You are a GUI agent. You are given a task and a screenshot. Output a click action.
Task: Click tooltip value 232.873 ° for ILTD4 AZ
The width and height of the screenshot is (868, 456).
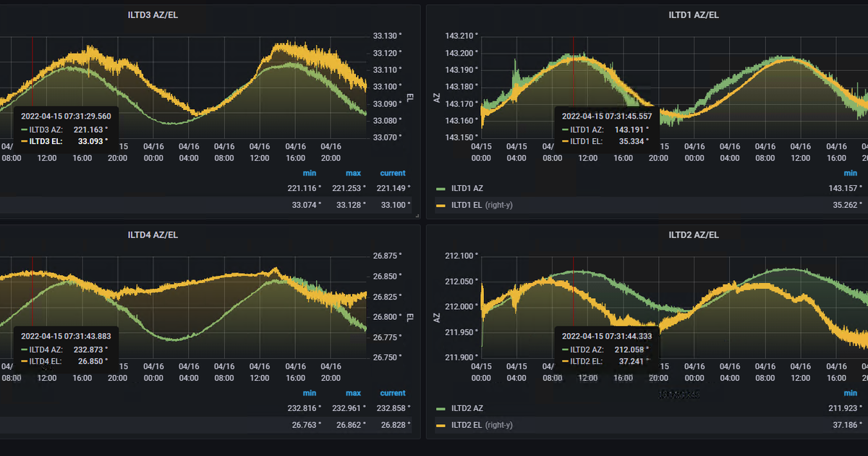point(91,350)
